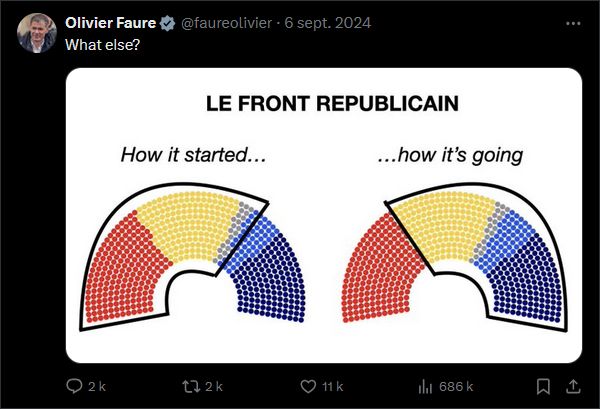This screenshot has height=409, width=600.
Task: Open the LE FRONT REPUBLICAIN image title
Action: coord(332,103)
